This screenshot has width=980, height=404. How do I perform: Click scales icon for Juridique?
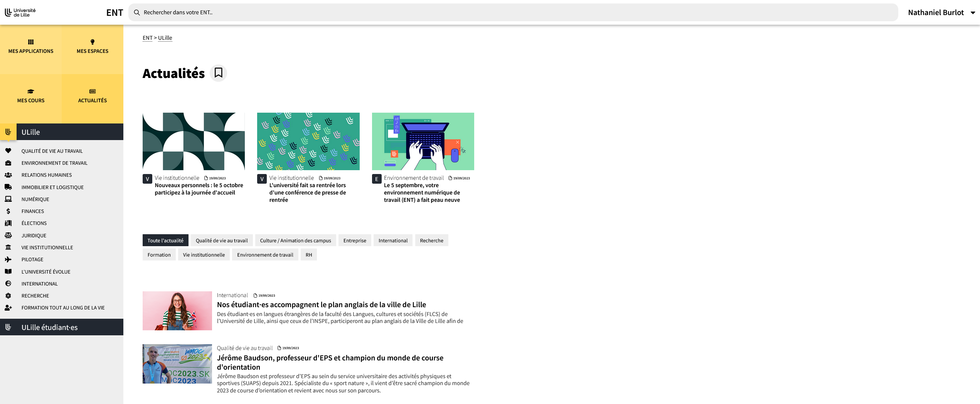[x=8, y=235]
